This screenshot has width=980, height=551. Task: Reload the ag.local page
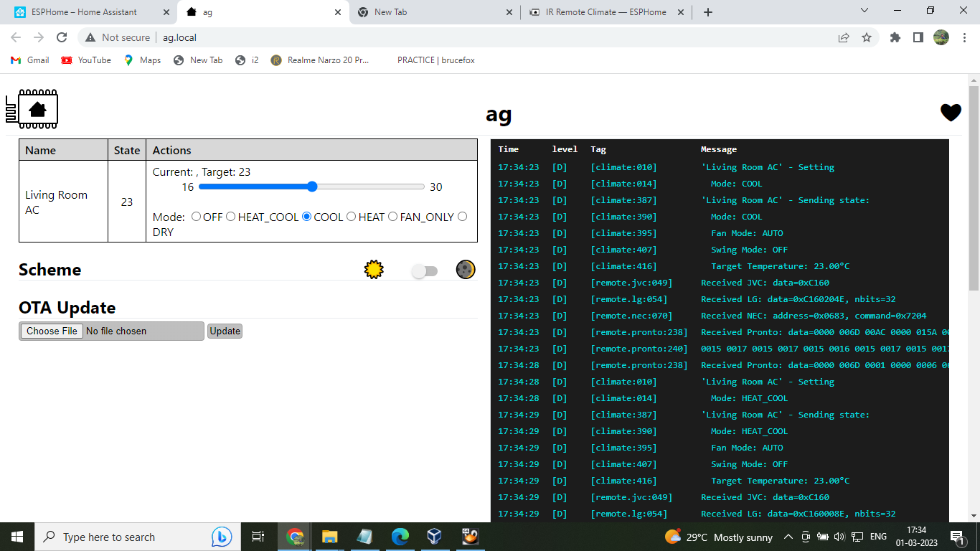point(62,37)
